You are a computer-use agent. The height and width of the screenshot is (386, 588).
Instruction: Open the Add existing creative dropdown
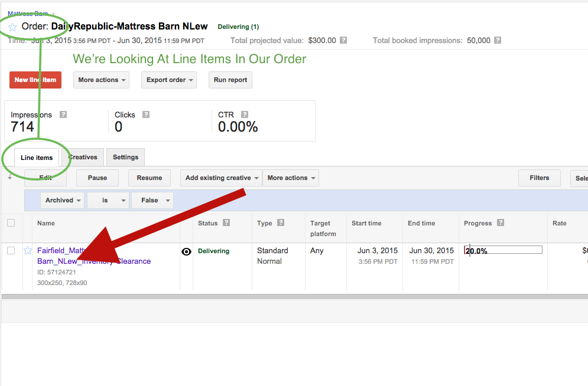tap(221, 178)
